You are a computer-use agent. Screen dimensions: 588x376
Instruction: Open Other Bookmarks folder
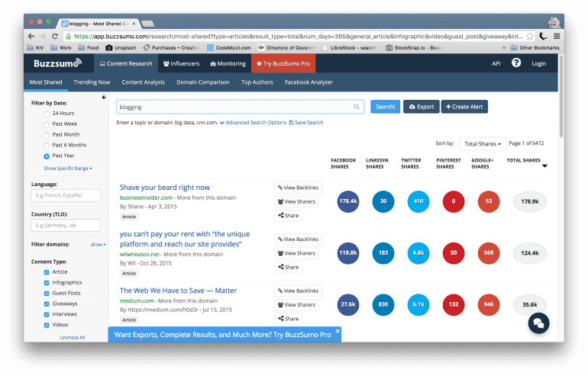[x=535, y=47]
